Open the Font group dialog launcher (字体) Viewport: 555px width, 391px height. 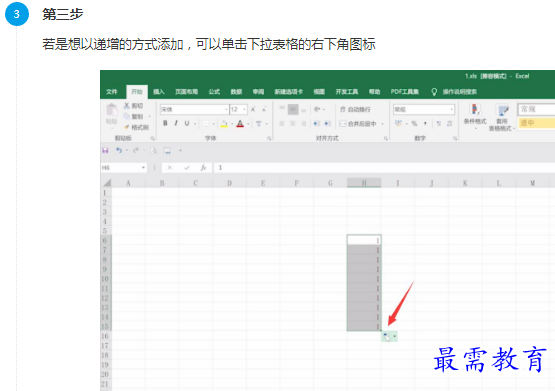tap(269, 138)
